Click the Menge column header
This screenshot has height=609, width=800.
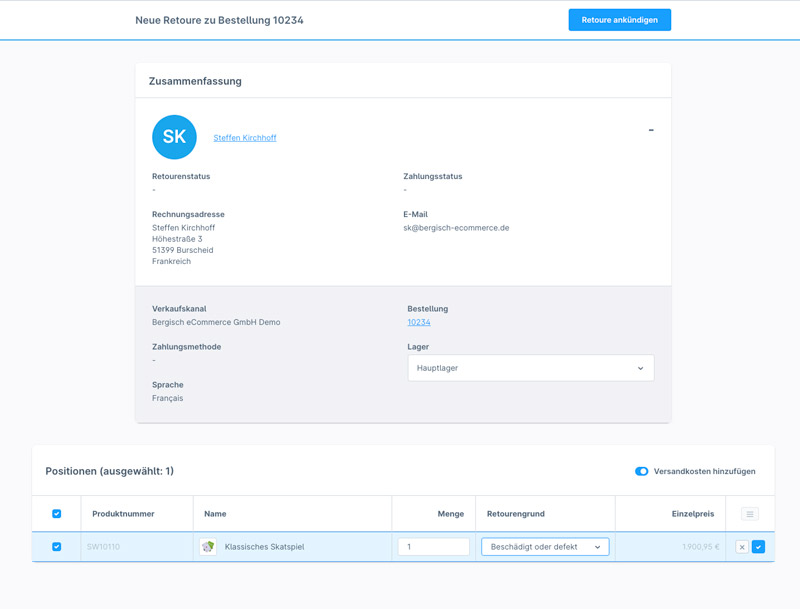450,514
